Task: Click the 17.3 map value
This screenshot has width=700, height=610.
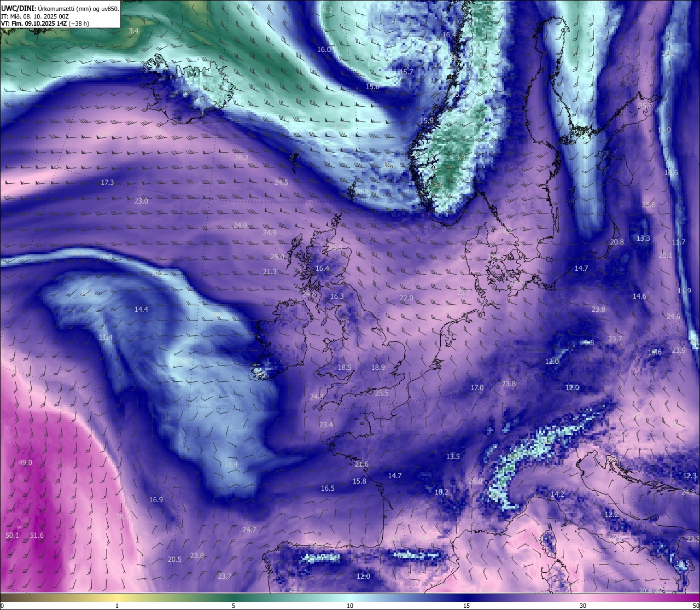Action: [x=107, y=182]
